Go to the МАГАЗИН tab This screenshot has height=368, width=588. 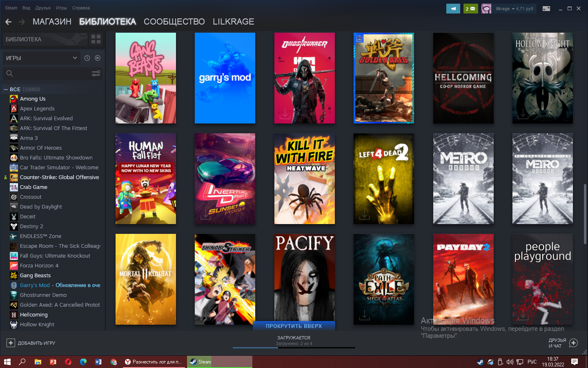pyautogui.click(x=52, y=22)
